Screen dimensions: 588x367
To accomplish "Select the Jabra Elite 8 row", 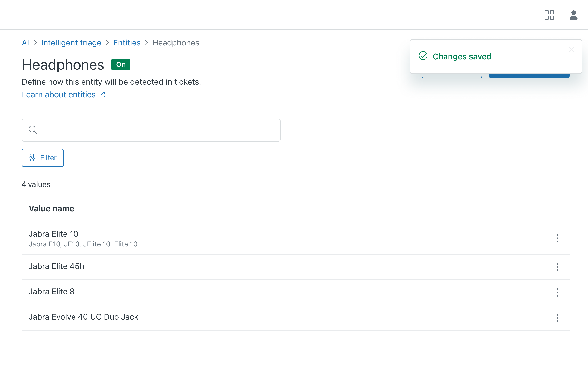I will click(x=295, y=293).
